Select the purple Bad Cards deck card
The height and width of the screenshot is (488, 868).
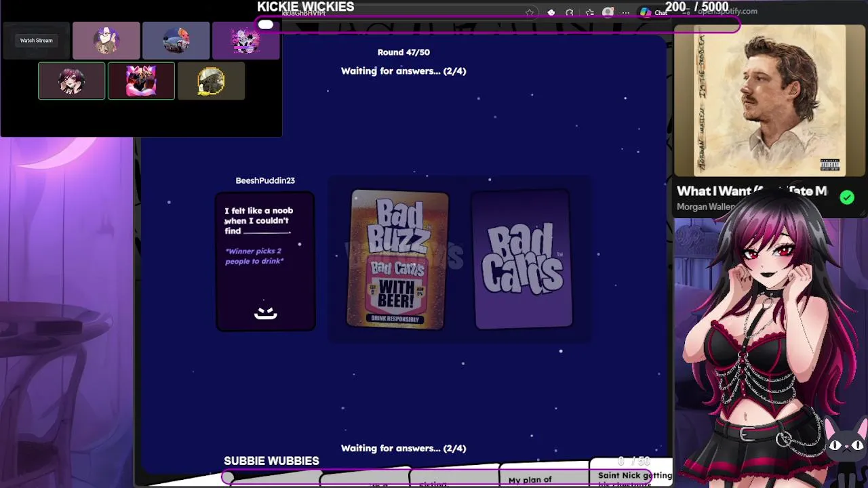pyautogui.click(x=523, y=260)
